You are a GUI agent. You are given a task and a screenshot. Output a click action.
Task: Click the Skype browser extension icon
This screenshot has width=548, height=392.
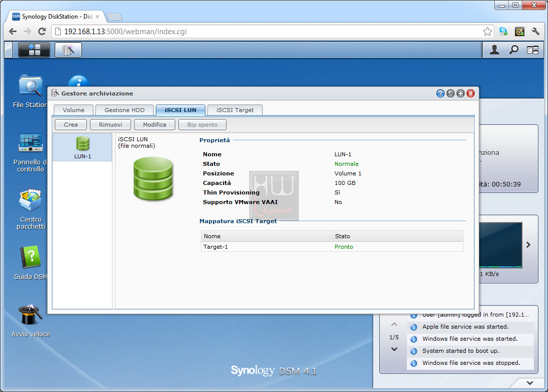(x=503, y=32)
